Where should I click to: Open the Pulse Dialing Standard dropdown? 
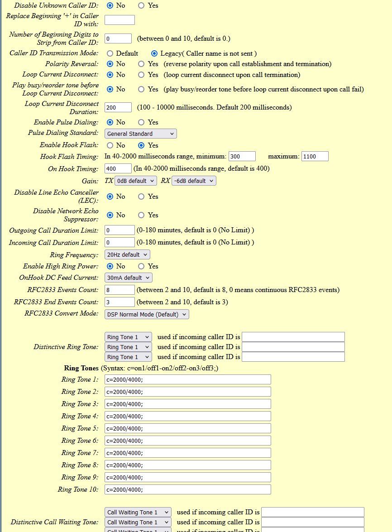click(141, 134)
